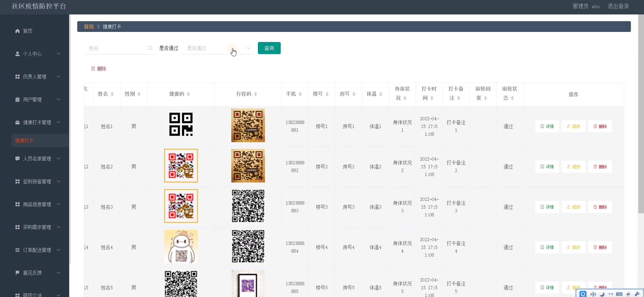The width and height of the screenshot is (644, 297).
Task: Sort by 体温 column arrows
Action: click(x=381, y=94)
